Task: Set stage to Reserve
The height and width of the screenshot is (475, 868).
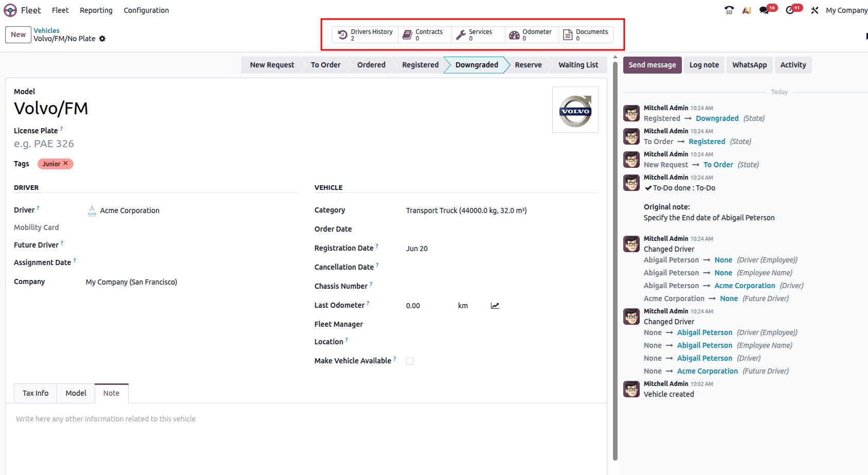Action: (x=528, y=65)
